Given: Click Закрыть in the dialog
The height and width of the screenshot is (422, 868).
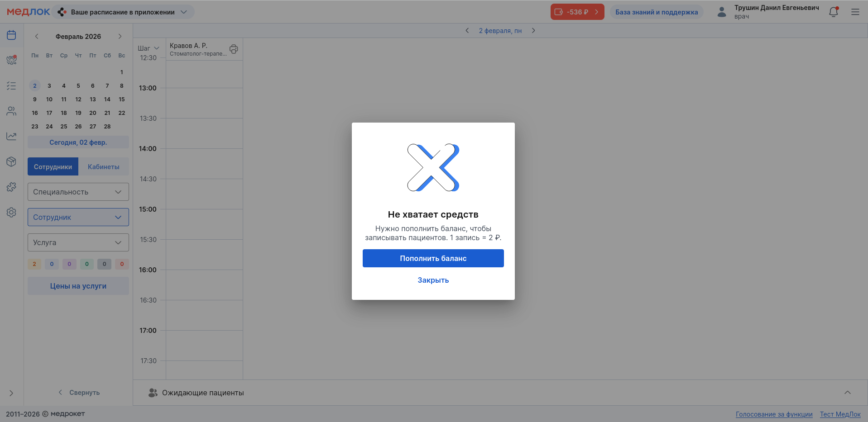Looking at the screenshot, I should point(433,280).
